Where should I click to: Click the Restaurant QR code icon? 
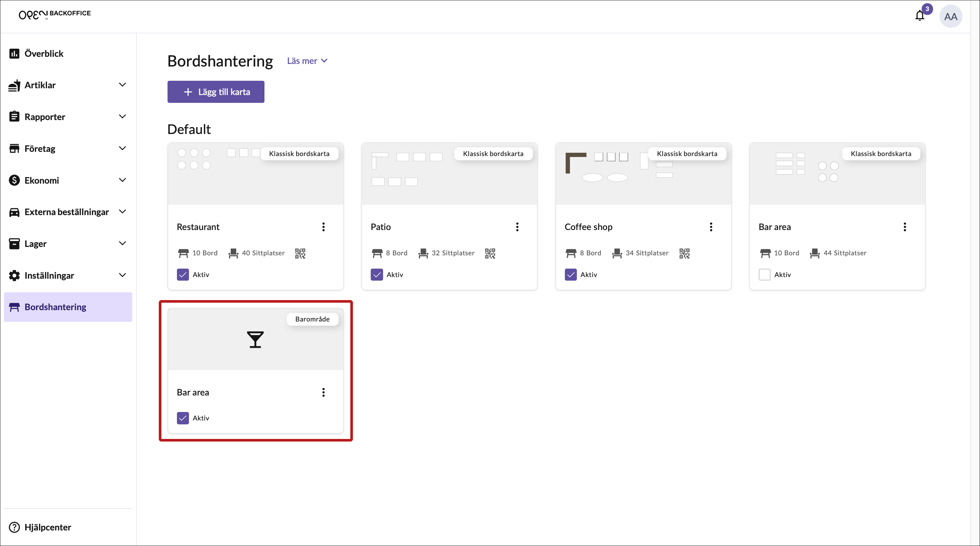coord(300,253)
